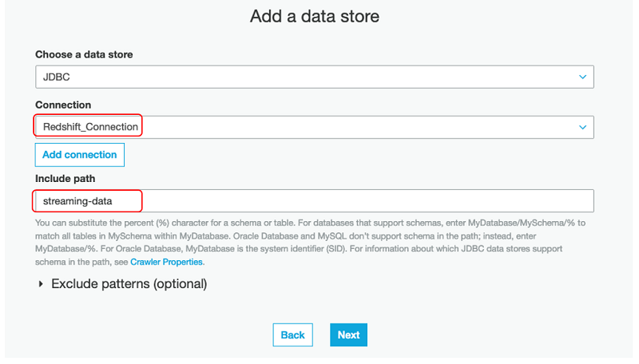
Task: Click the Back button
Action: [x=292, y=334]
